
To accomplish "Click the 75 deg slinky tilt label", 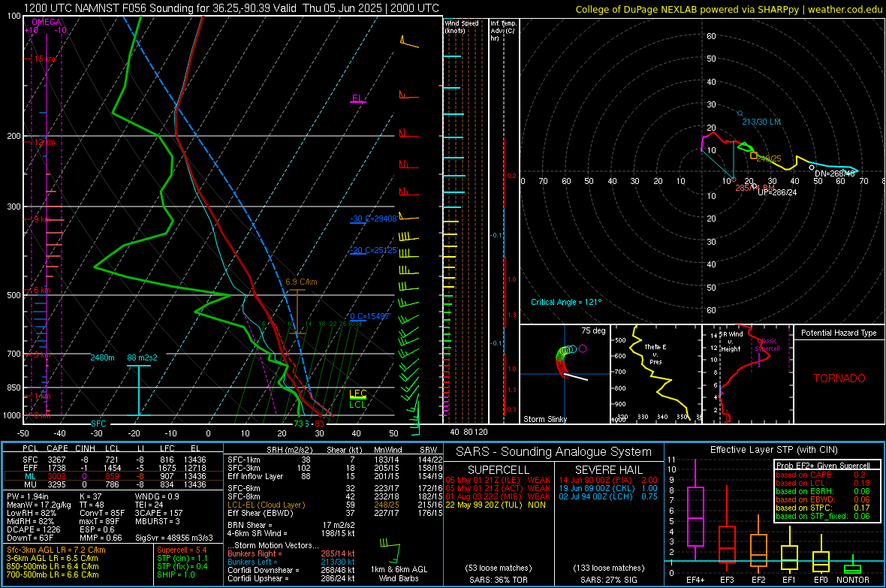I will click(592, 330).
